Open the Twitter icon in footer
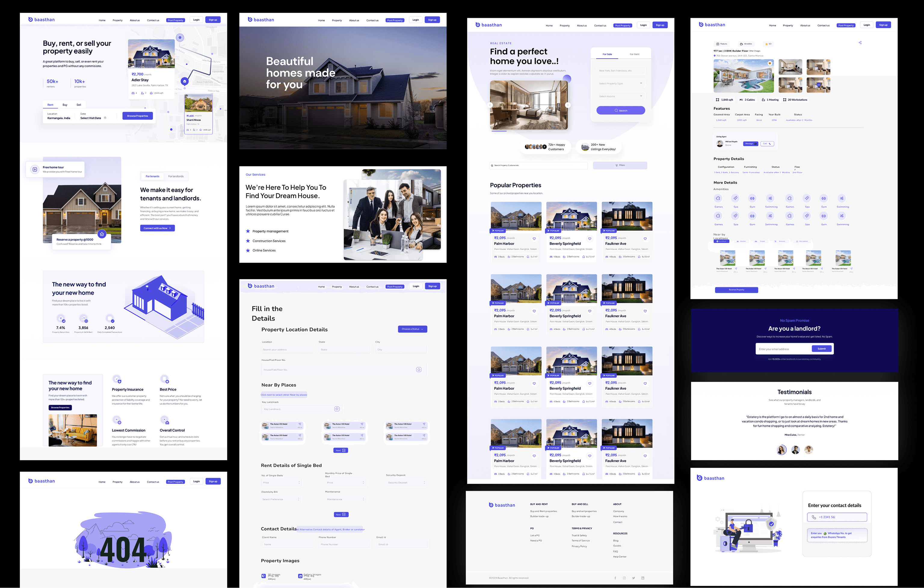924x588 pixels. click(633, 578)
